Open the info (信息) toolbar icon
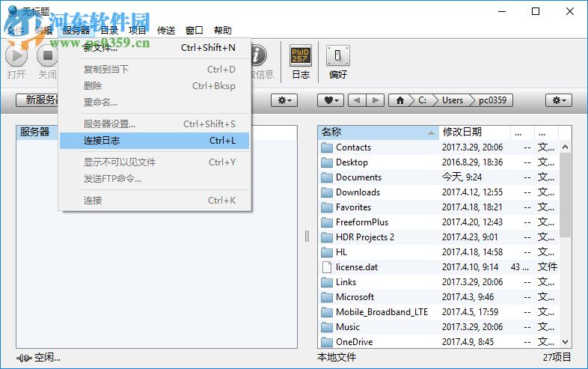Viewport: 588px width, 369px height. coord(258,55)
